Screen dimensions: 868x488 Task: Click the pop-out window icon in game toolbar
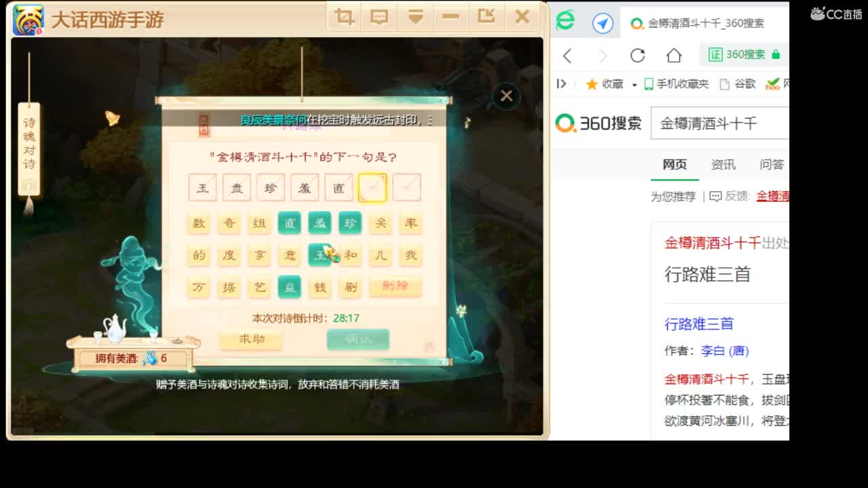click(486, 17)
